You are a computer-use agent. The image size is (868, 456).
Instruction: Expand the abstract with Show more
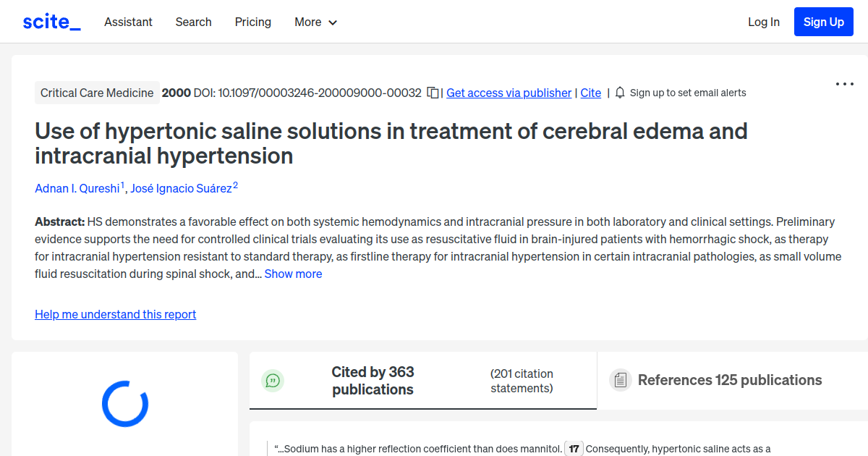[293, 274]
